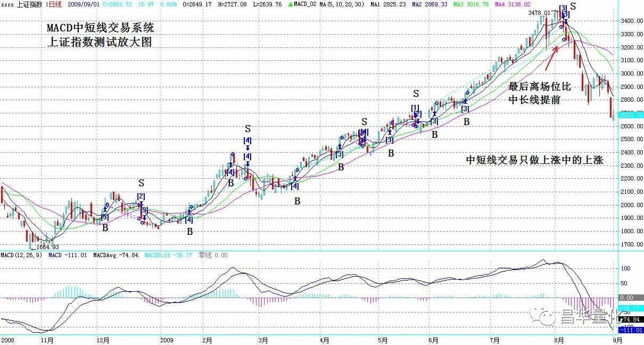Select the 2月 label on time axis
Image resolution: width=644 pixels, height=345 pixels.
(207, 340)
